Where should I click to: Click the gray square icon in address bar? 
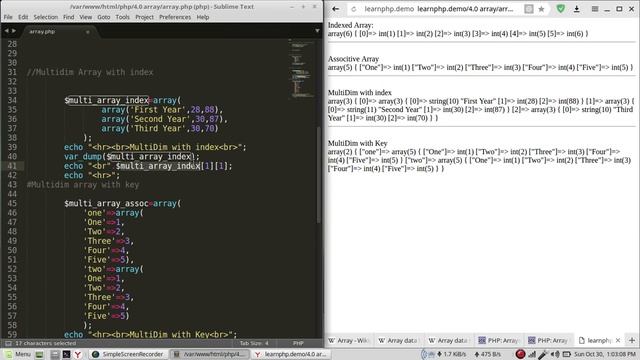click(529, 9)
